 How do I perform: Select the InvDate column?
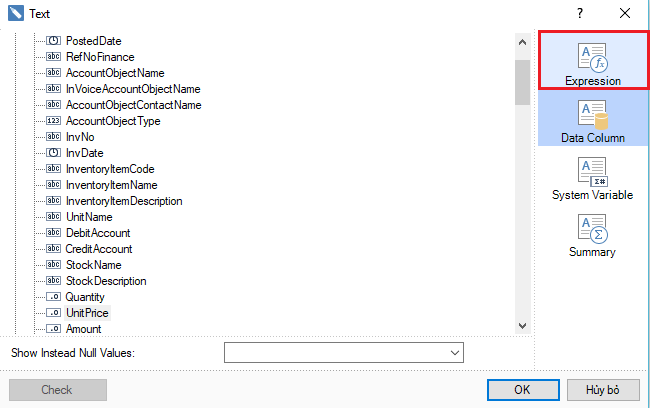(x=84, y=153)
